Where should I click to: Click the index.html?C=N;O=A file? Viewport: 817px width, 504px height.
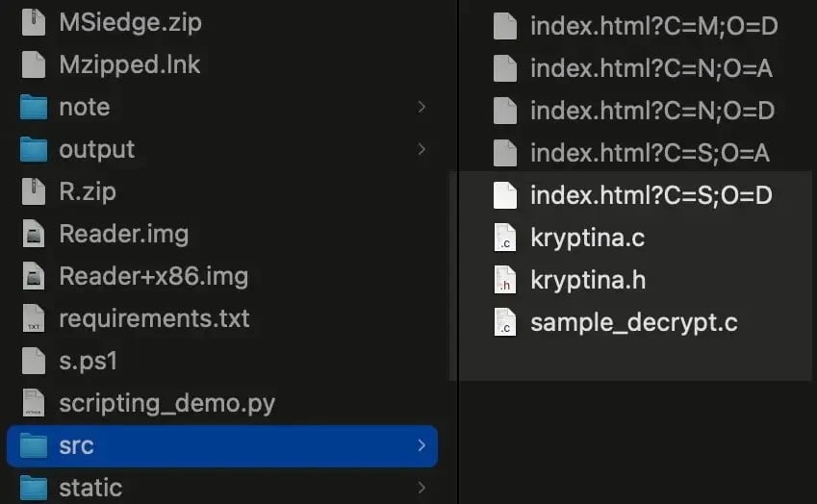click(x=651, y=68)
